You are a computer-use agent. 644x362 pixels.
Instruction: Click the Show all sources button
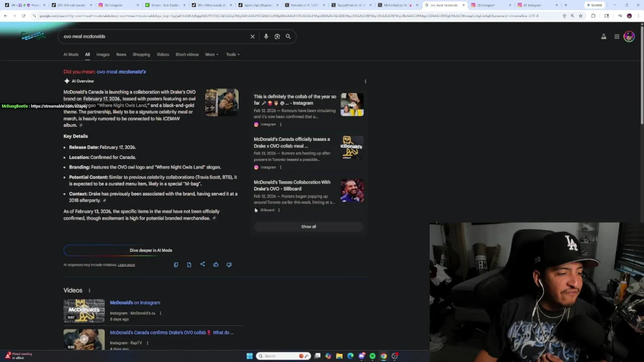[x=309, y=227]
